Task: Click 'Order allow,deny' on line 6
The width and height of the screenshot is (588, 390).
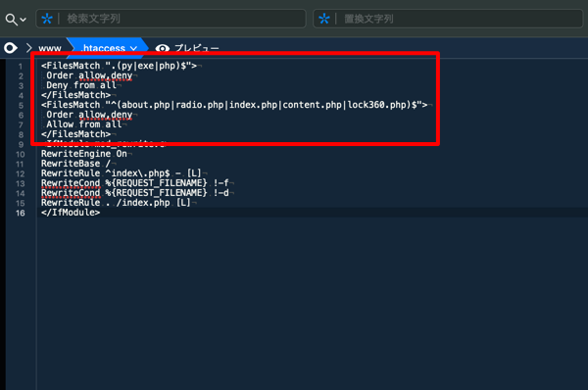Action: (x=89, y=115)
